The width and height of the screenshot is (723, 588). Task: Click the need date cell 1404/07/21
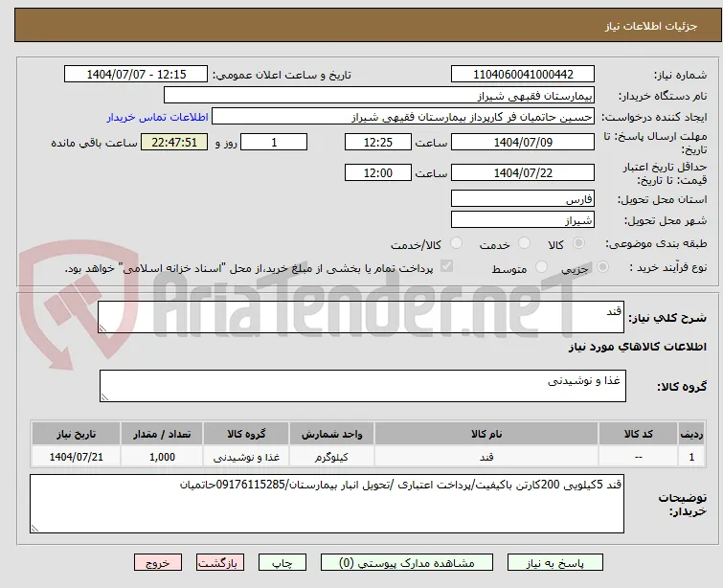(x=76, y=457)
